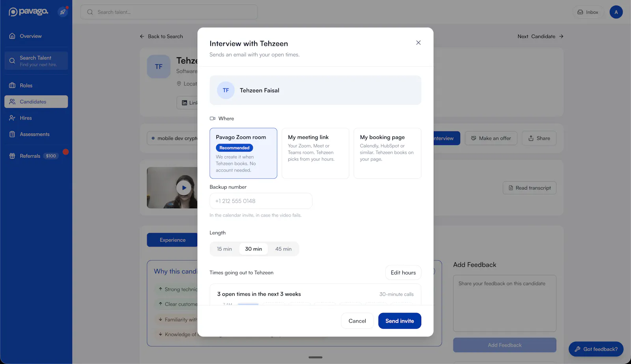Set interview length to 30 min
The width and height of the screenshot is (631, 364).
[x=254, y=249]
